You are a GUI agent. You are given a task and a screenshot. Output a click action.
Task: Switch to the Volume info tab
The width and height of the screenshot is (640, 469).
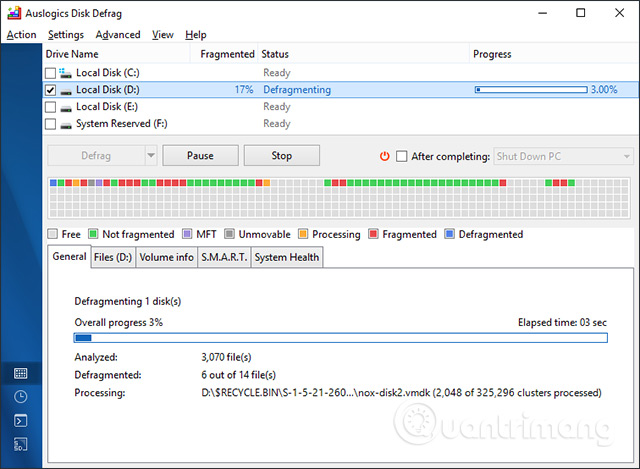click(167, 257)
